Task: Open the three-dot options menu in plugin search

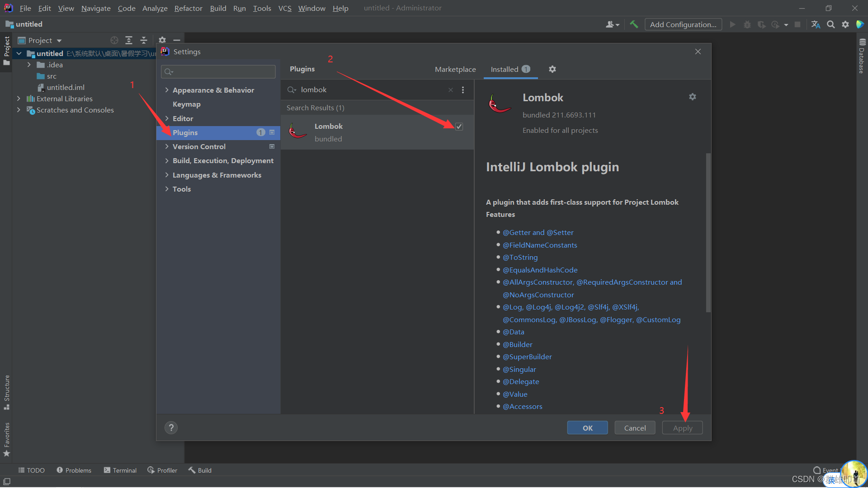Action: tap(462, 90)
